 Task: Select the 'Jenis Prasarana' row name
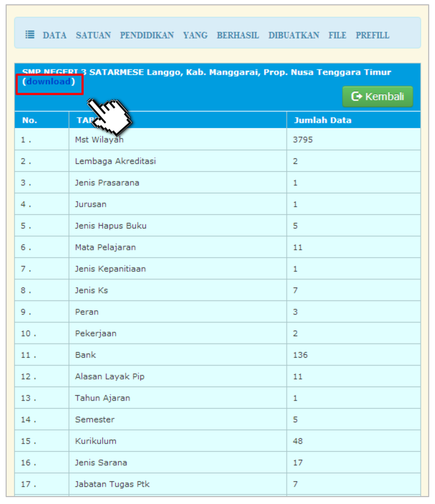pos(107,183)
